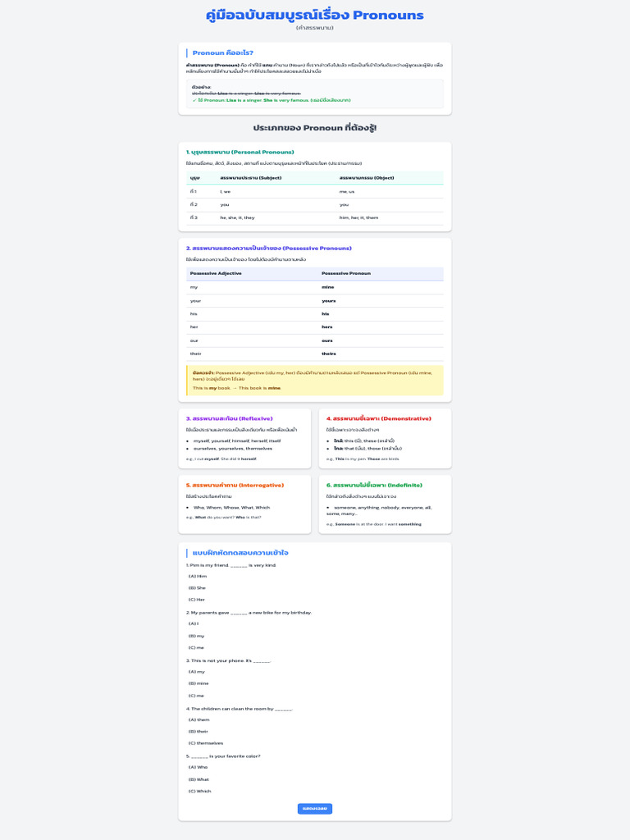630x840 pixels.
Task: Select "(A) Who" in question 5
Action: coord(199,767)
